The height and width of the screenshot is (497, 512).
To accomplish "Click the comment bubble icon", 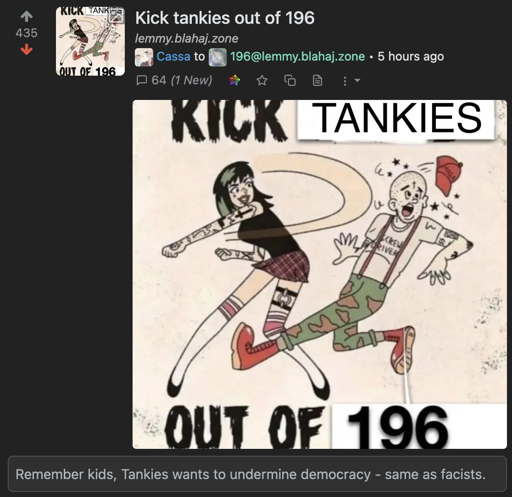I will click(142, 80).
